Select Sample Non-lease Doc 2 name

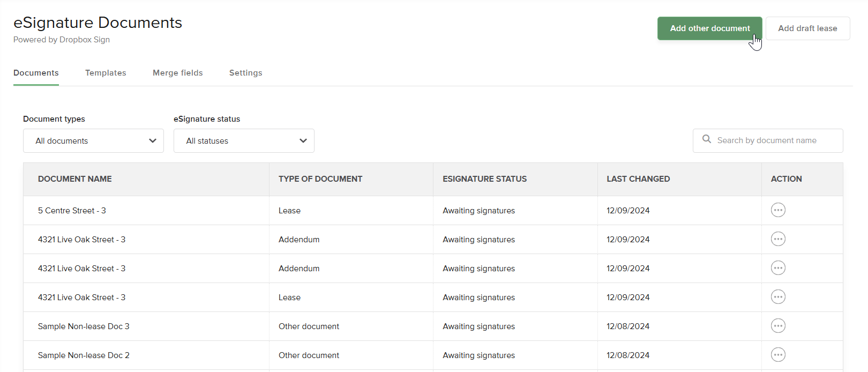point(84,355)
